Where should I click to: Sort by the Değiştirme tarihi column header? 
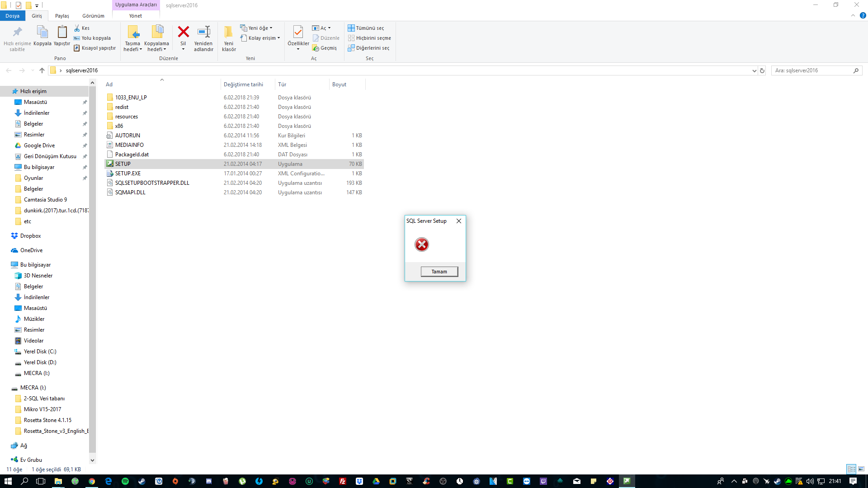coord(248,84)
